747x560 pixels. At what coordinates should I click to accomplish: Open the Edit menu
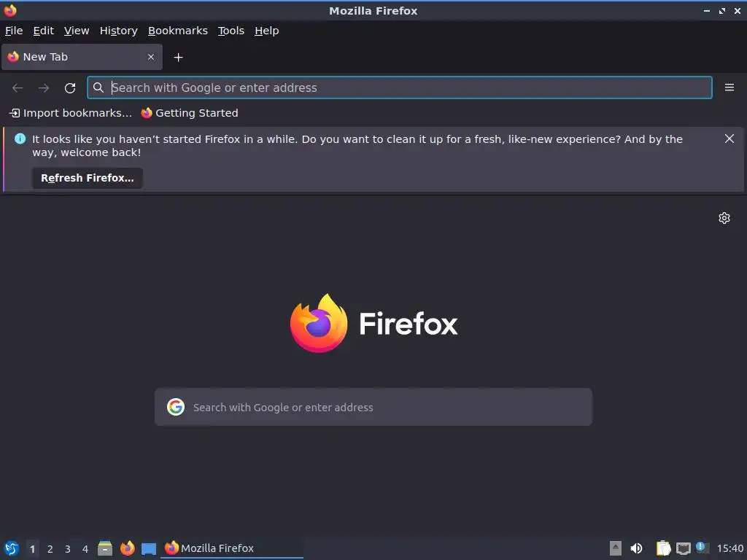tap(43, 31)
